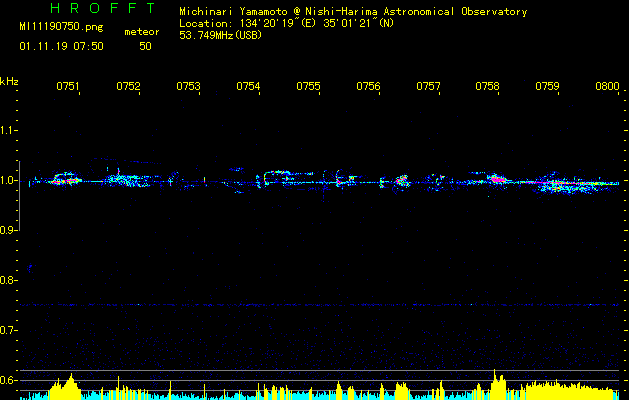Click the 0.7 kHz axis label
Screen dimensions: 629x400
pos(7,330)
